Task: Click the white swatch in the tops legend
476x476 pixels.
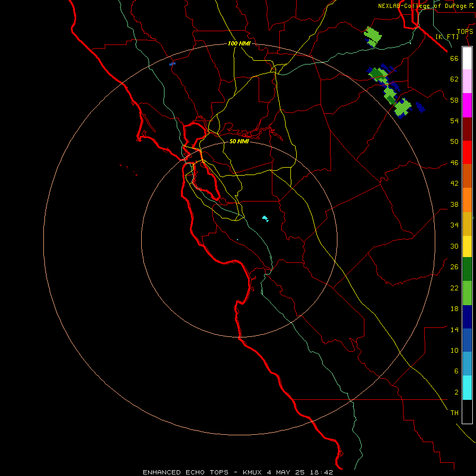Action: [467, 58]
